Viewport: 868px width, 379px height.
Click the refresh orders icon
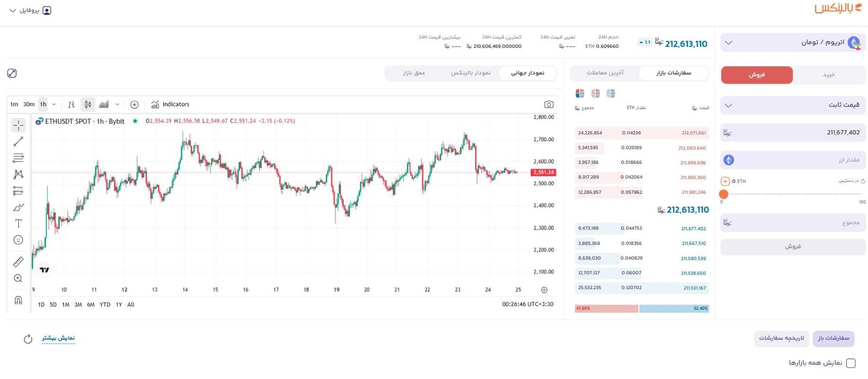pyautogui.click(x=28, y=339)
